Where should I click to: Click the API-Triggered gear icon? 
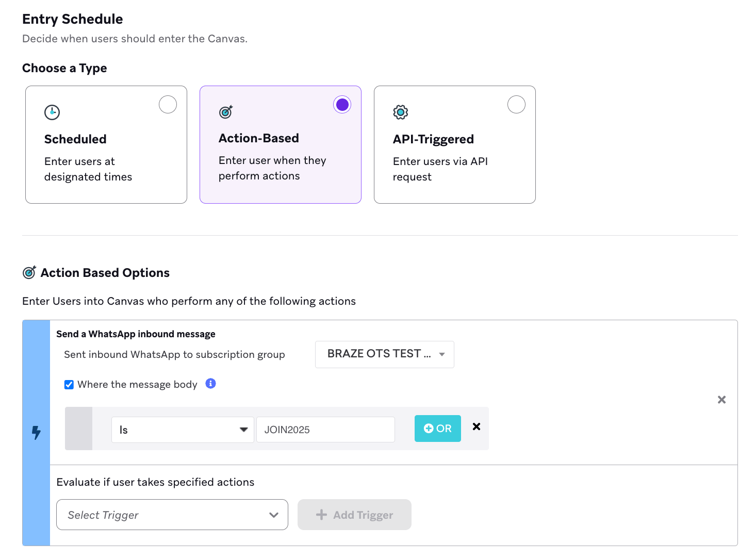(x=401, y=112)
